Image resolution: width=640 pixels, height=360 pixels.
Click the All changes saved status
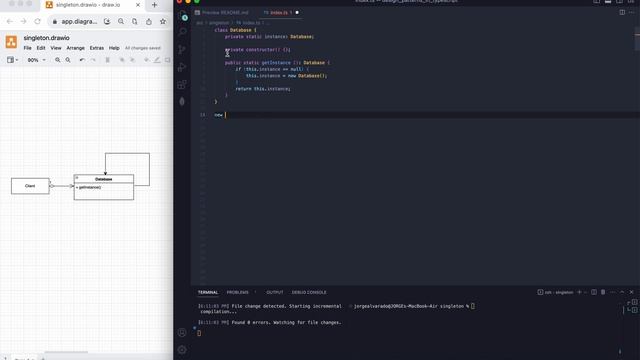click(143, 48)
